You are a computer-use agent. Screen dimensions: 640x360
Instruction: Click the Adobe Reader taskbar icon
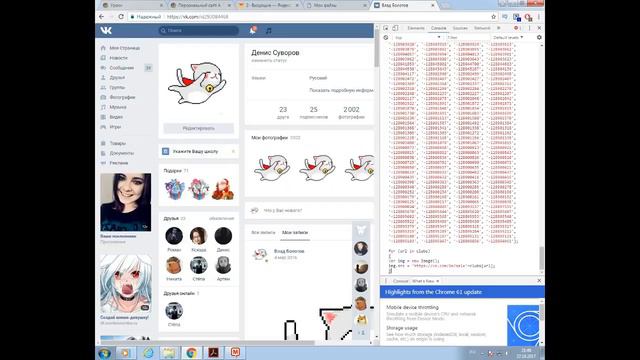[213, 353]
